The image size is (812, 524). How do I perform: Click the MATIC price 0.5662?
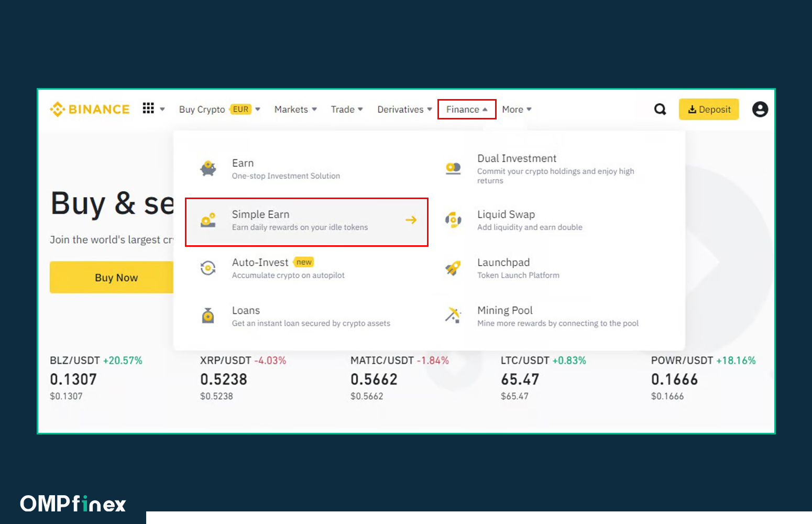[374, 379]
